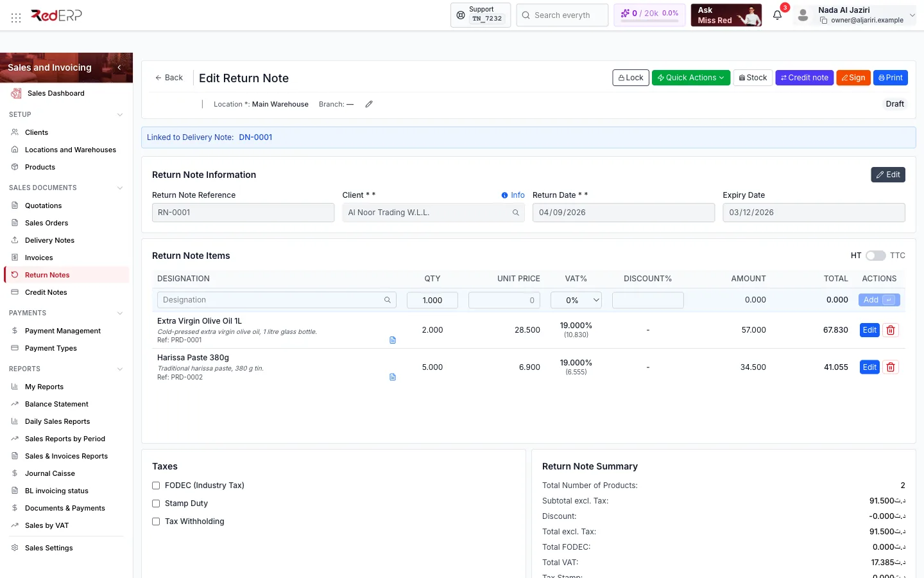Image resolution: width=924 pixels, height=578 pixels.
Task: Collapse the PAYMENTS section chevron
Action: pyautogui.click(x=120, y=313)
